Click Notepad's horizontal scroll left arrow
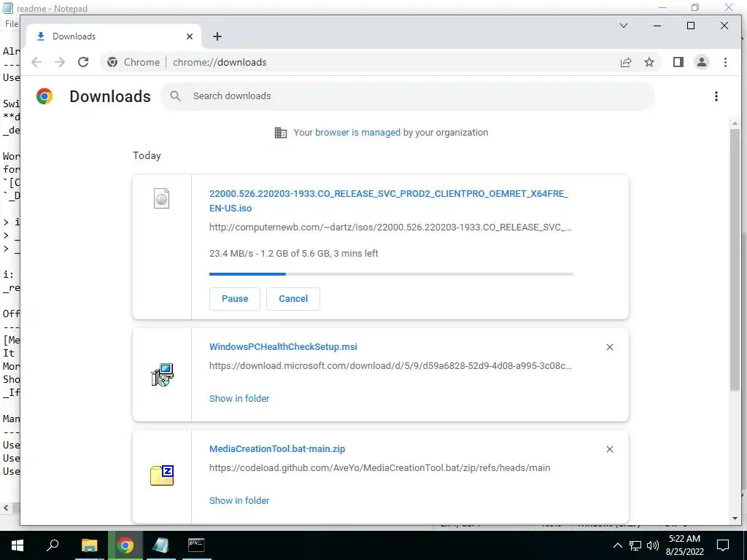This screenshot has height=560, width=747. click(6, 507)
